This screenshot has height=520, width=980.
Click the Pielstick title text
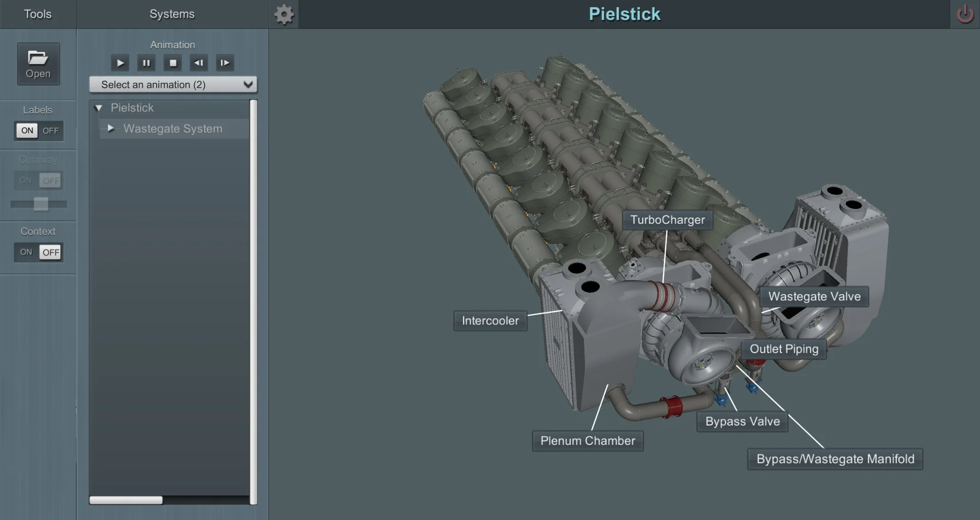point(624,14)
